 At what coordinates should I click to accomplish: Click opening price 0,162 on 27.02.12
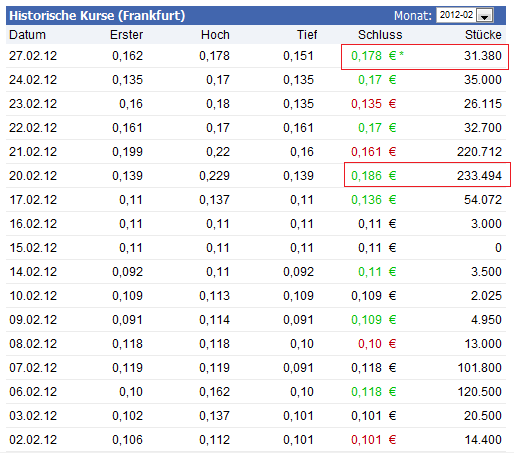127,56
